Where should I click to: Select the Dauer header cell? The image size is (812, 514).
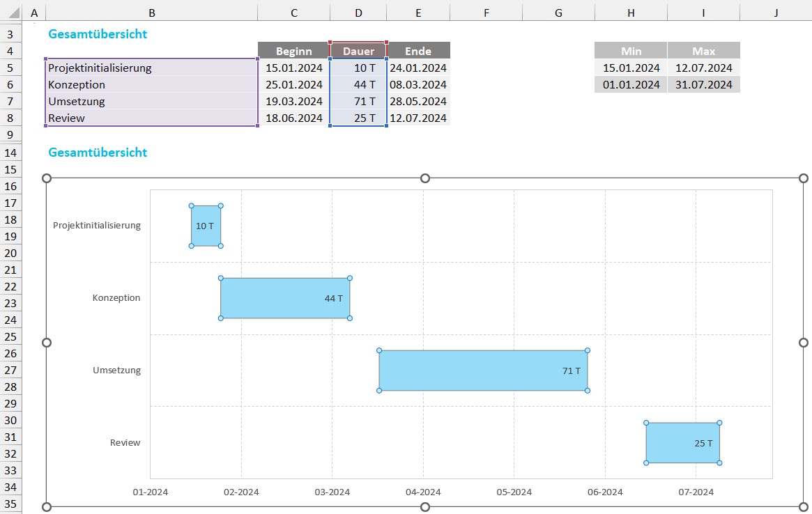click(358, 51)
